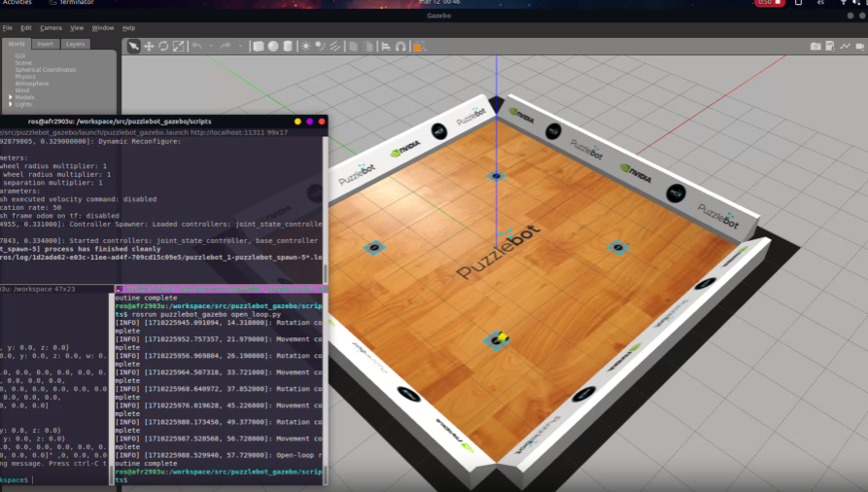
Task: Close the terminal with red button
Action: coord(322,122)
